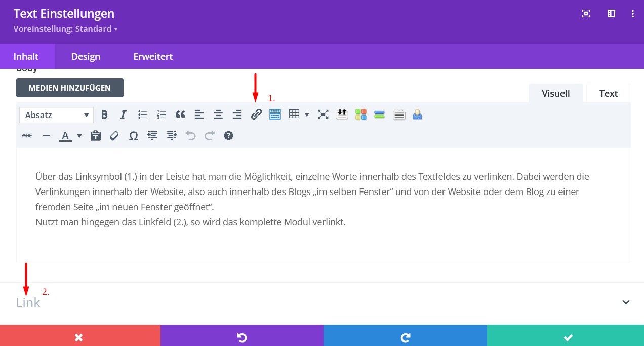
Task: Click the Link section title
Action: click(x=28, y=302)
